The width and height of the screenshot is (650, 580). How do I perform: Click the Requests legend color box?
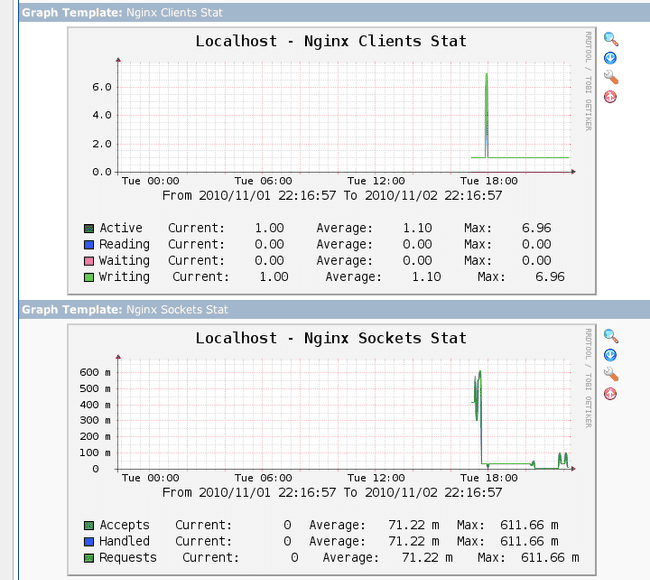point(89,558)
